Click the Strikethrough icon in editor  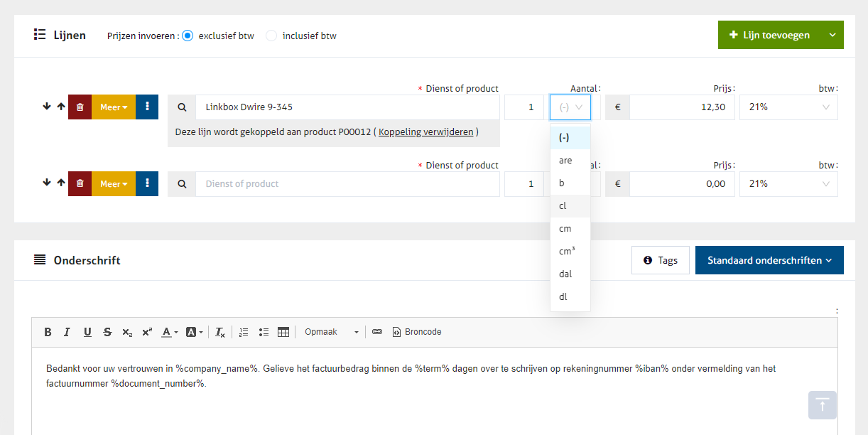[107, 332]
